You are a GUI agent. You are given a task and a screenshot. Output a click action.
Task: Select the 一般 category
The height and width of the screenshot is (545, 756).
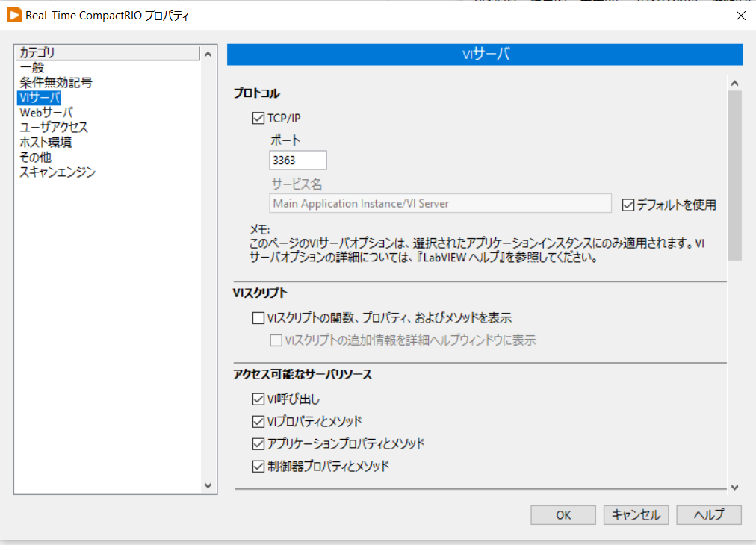pyautogui.click(x=32, y=67)
